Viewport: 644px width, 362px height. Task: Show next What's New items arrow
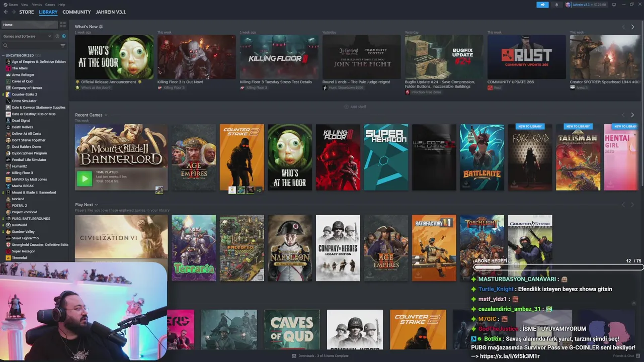[x=632, y=27]
